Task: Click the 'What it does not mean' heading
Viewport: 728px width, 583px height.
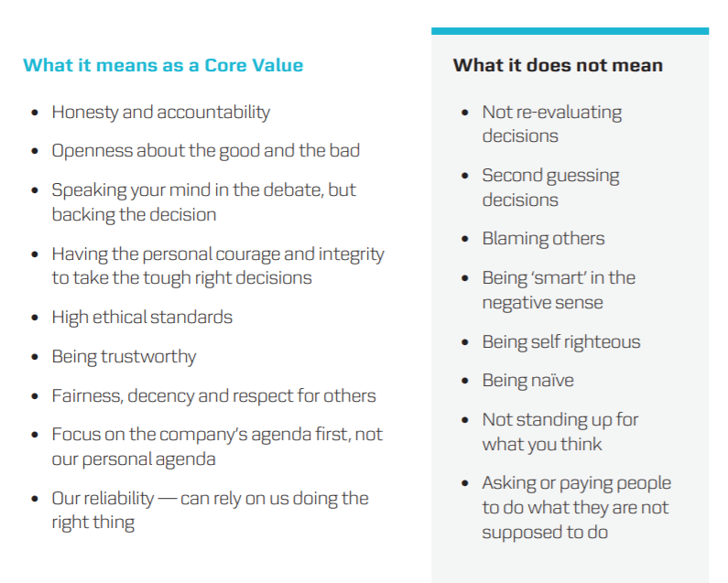Action: point(558,65)
